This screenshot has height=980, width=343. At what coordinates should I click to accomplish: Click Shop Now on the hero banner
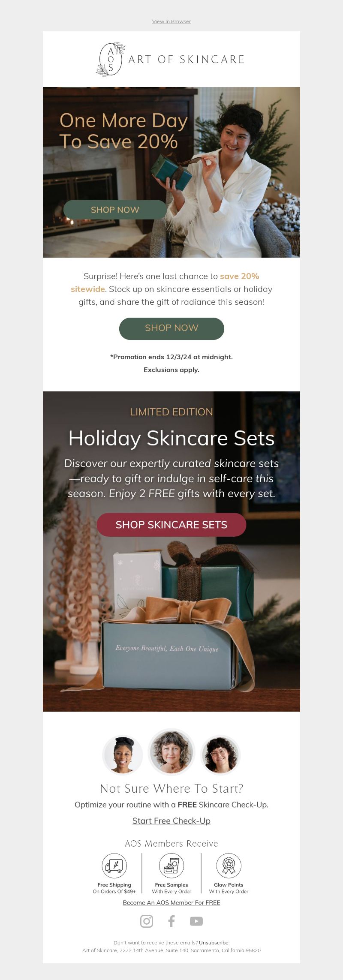click(115, 210)
